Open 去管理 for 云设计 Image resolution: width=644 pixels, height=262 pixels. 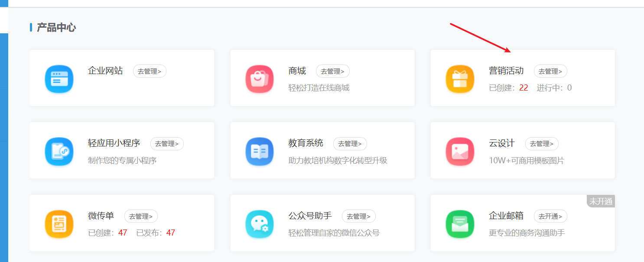tap(542, 144)
